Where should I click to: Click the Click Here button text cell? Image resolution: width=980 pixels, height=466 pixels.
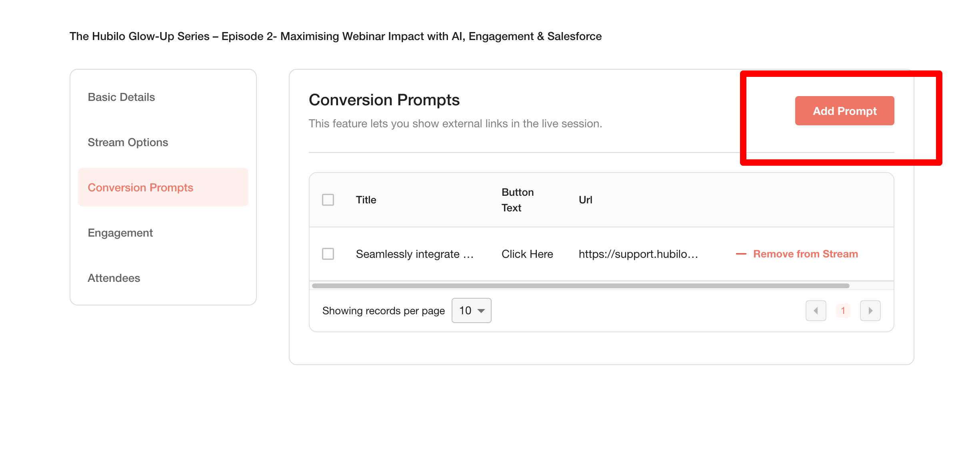[527, 254]
